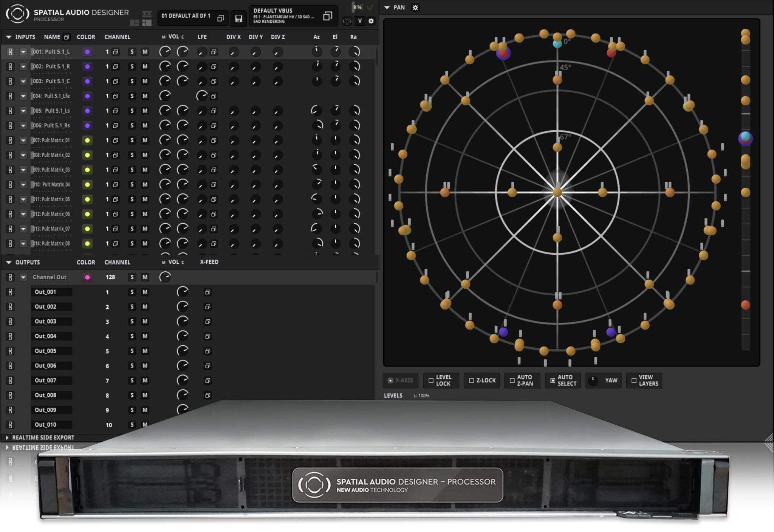This screenshot has width=774, height=532.
Task: Open the DEFAULT VBUS selection window icon
Action: 328,16
